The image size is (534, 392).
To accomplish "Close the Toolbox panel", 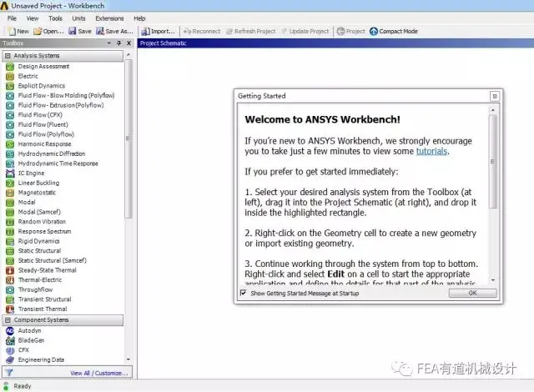I will click(128, 43).
